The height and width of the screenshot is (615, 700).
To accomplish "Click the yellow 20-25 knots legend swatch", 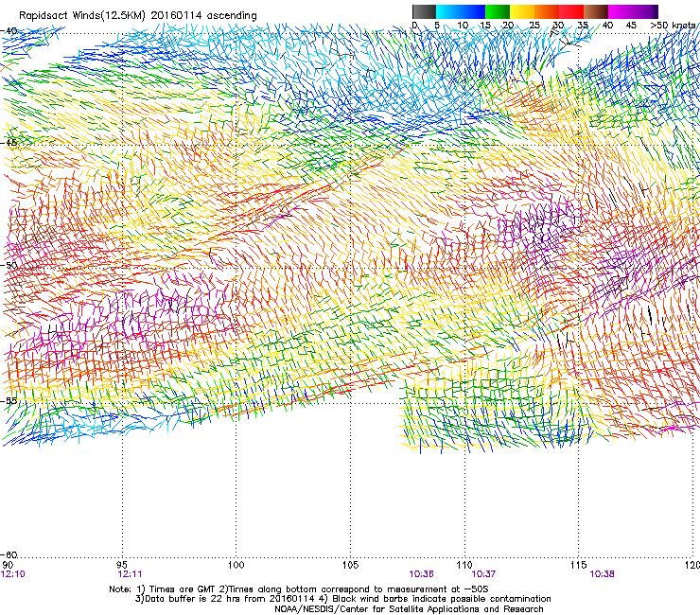I will 522,11.
